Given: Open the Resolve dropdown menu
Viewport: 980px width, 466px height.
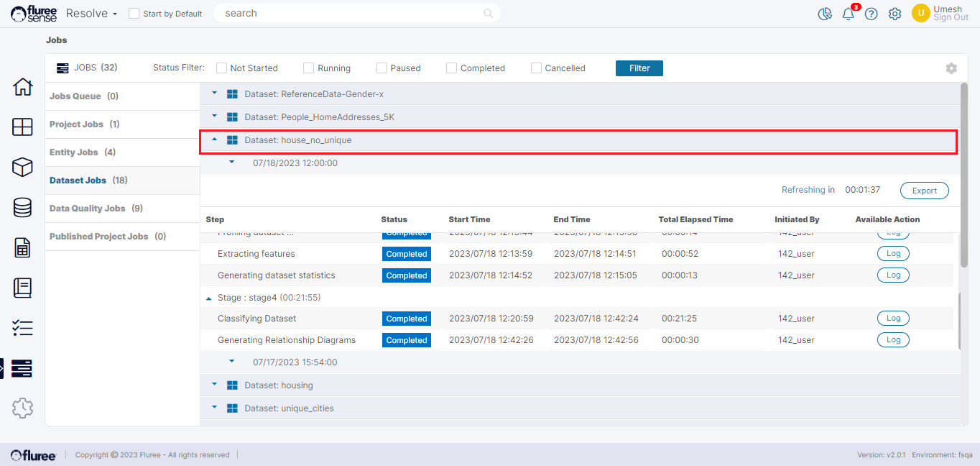Looking at the screenshot, I should click(91, 14).
